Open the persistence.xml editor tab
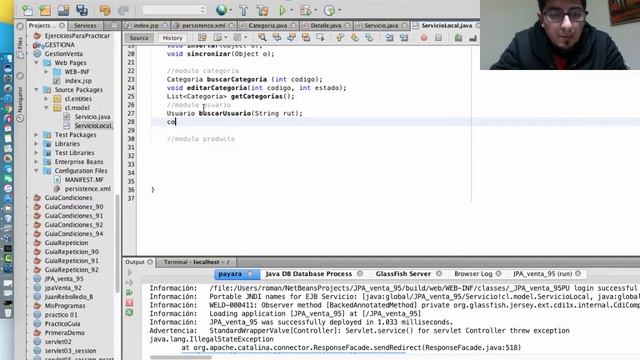The height and width of the screenshot is (360, 640). 203,25
